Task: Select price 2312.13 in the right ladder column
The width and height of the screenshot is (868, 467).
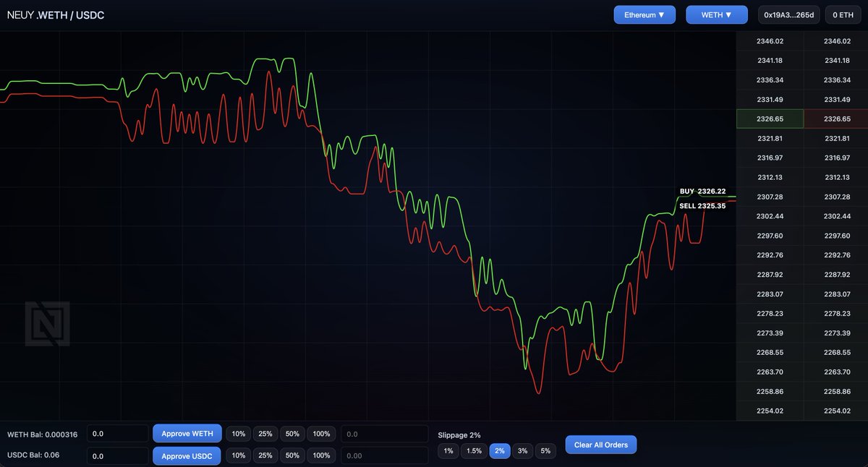Action: pyautogui.click(x=837, y=177)
